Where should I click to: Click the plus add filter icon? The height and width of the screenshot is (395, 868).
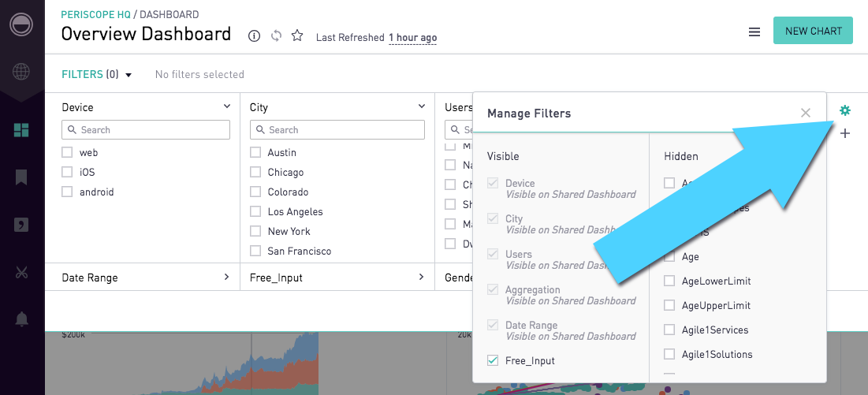pyautogui.click(x=845, y=133)
